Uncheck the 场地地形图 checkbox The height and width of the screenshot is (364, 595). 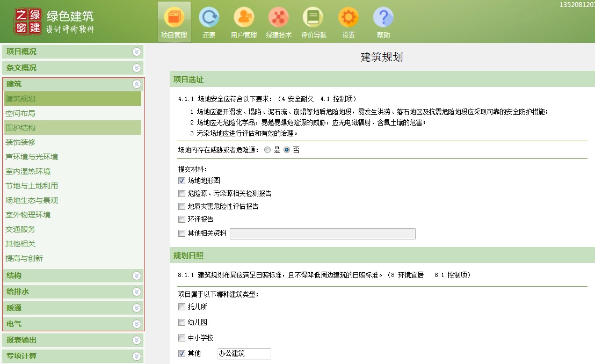(182, 181)
